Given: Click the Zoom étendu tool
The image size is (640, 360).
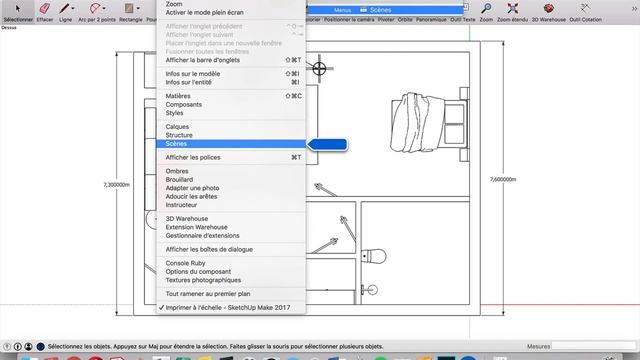Looking at the screenshot, I should (512, 11).
